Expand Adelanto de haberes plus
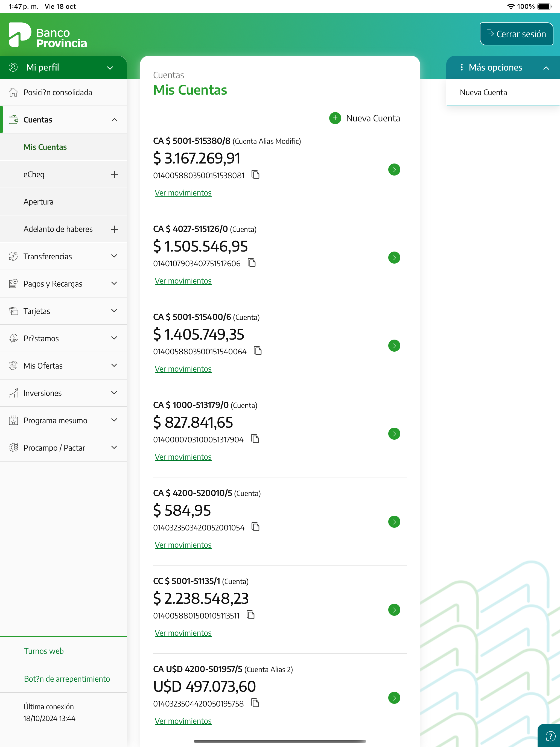Image resolution: width=560 pixels, height=747 pixels. [114, 229]
